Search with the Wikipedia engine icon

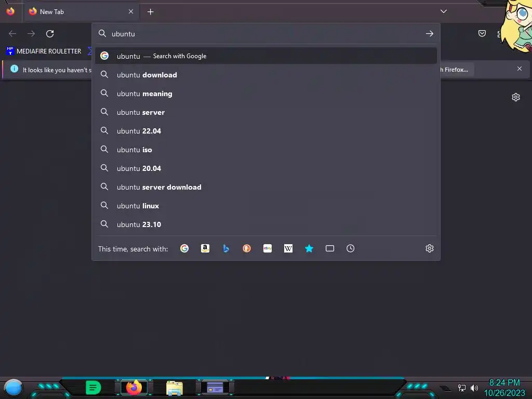coord(288,248)
